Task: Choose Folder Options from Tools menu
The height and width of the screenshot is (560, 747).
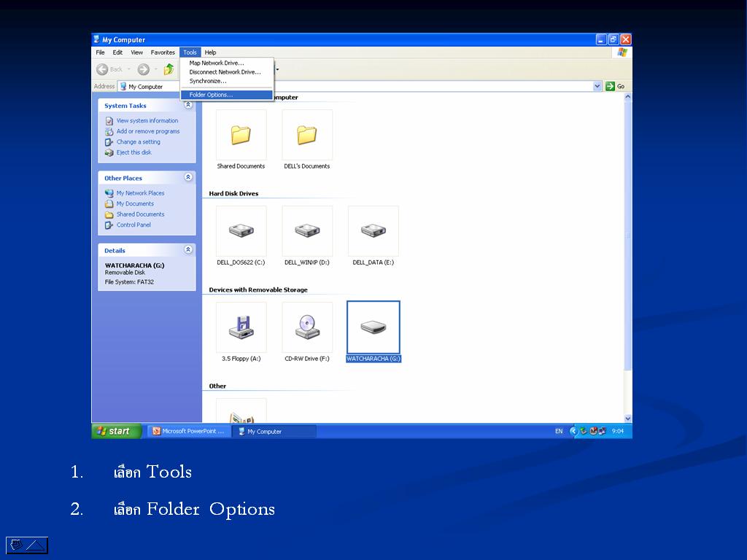Action: [211, 95]
